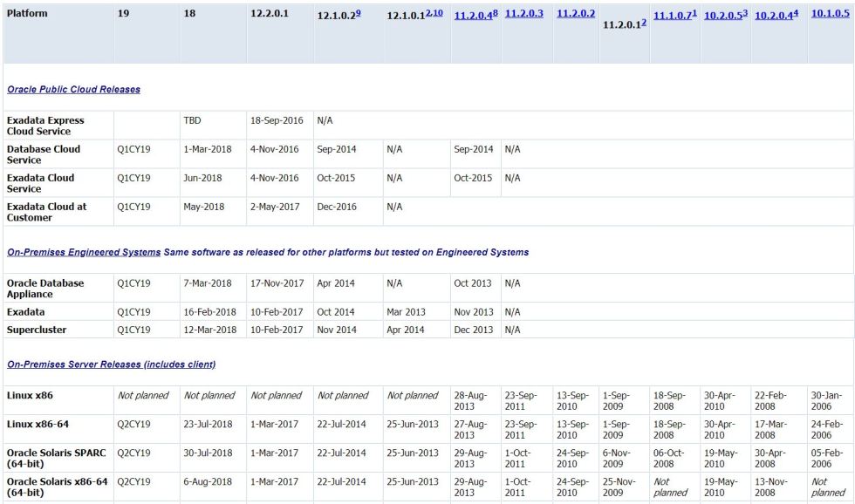Click the 30-Jan-2006 date cell
The width and height of the screenshot is (855, 504).
coord(827,401)
